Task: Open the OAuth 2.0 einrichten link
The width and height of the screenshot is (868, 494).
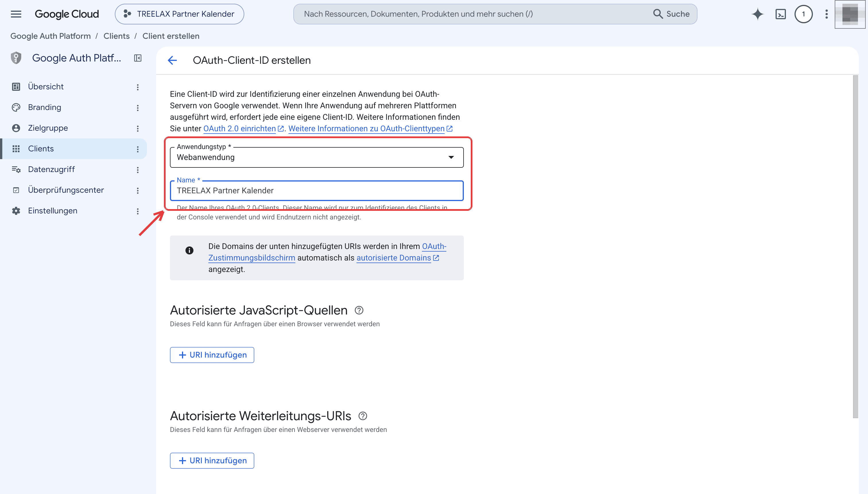Action: tap(243, 129)
